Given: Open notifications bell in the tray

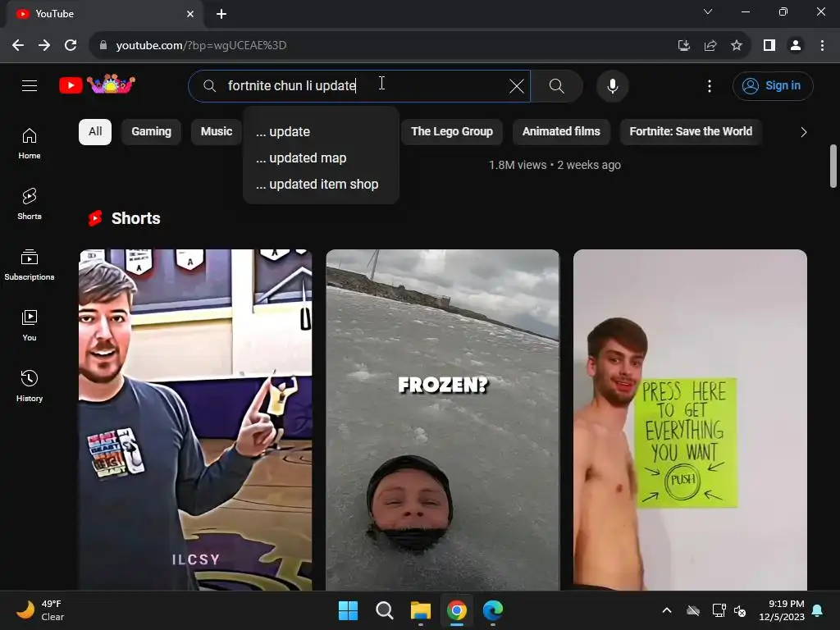Looking at the screenshot, I should (818, 610).
